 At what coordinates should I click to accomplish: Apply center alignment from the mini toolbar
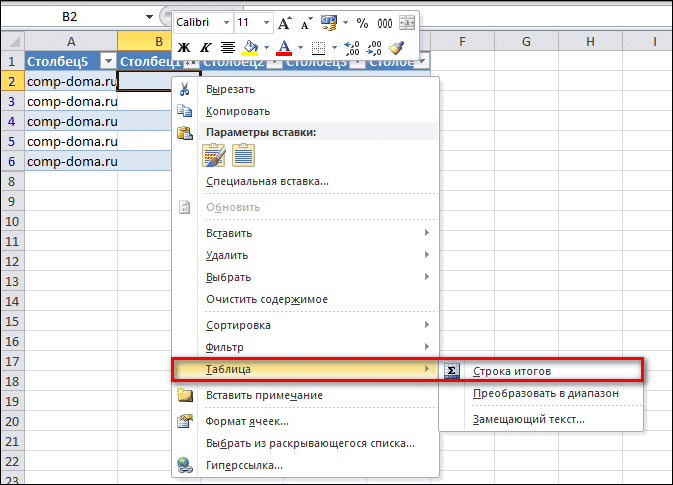[227, 47]
